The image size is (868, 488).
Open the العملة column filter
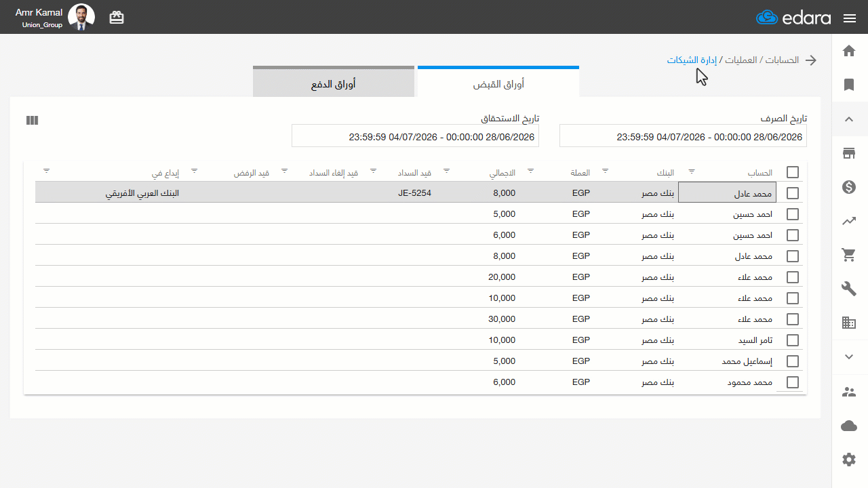(531, 171)
